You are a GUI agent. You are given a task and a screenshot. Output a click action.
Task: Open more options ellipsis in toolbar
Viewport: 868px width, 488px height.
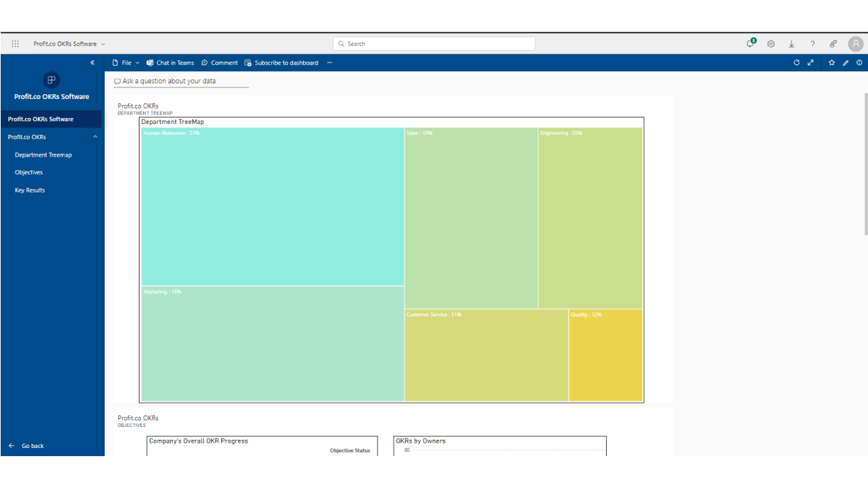[x=330, y=62]
